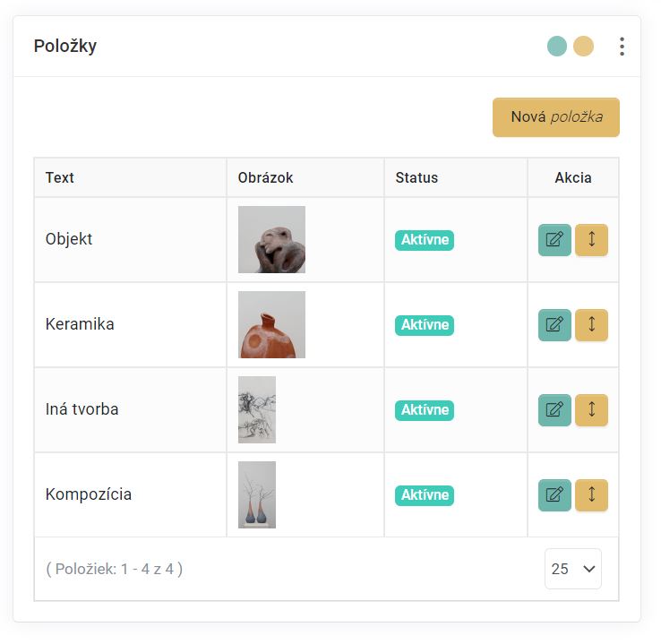The height and width of the screenshot is (644, 661).
Task: Edit the Keramika item
Action: point(554,325)
